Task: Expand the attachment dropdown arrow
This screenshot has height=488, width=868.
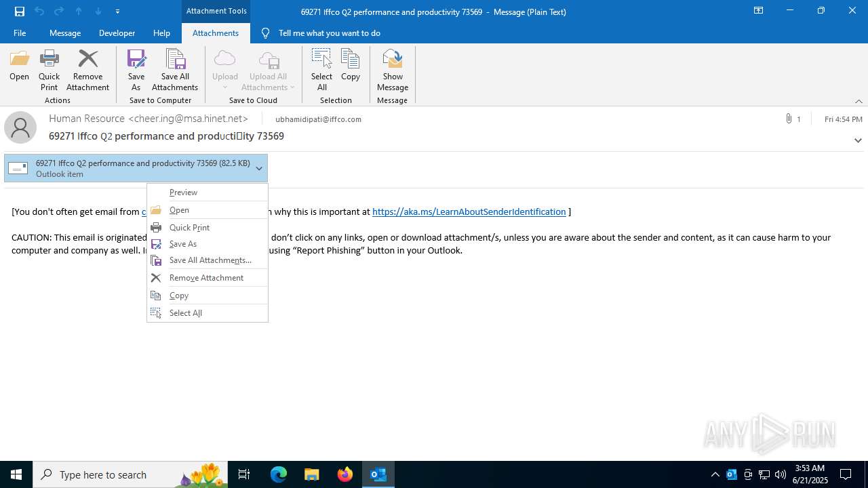Action: [x=259, y=169]
